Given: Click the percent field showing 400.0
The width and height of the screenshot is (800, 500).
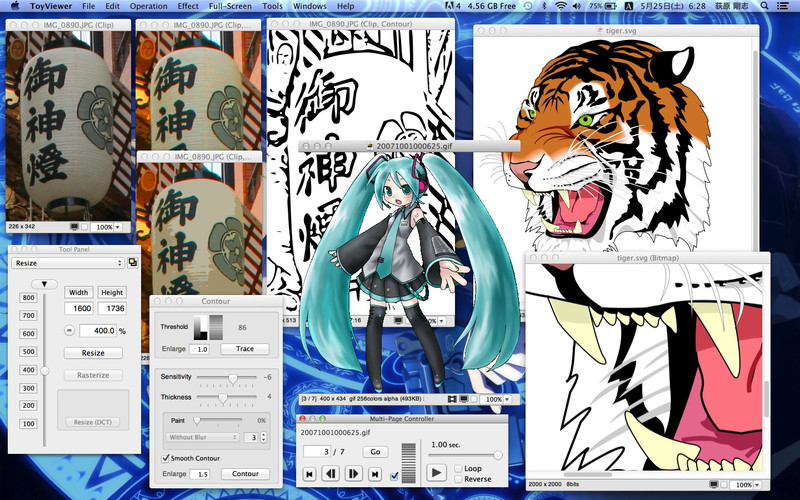Looking at the screenshot, I should 98,331.
